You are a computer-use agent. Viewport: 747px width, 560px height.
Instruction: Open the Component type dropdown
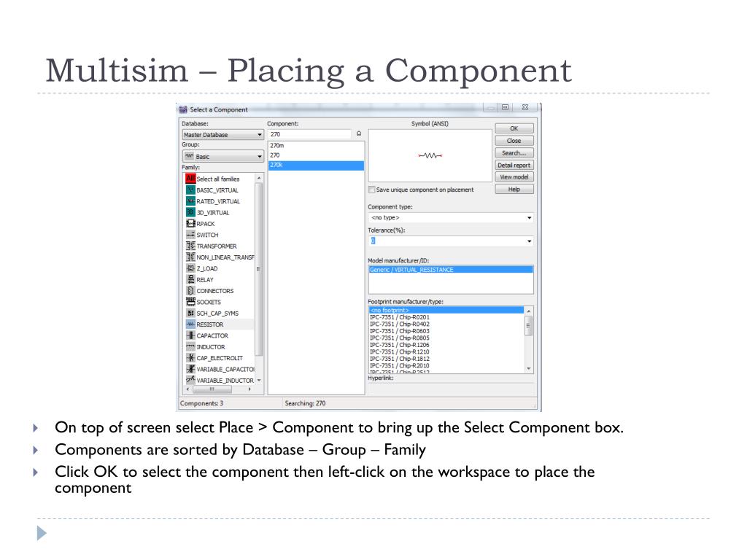(450, 217)
